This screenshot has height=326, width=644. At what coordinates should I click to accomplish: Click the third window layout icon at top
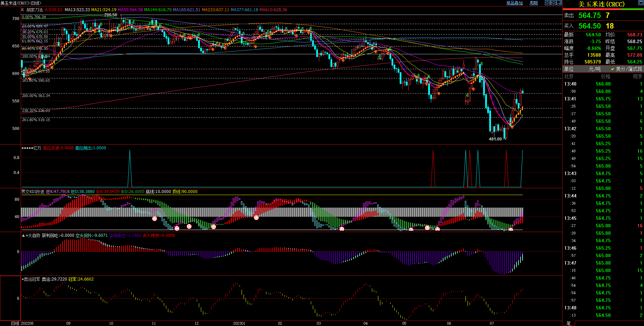[559, 3]
